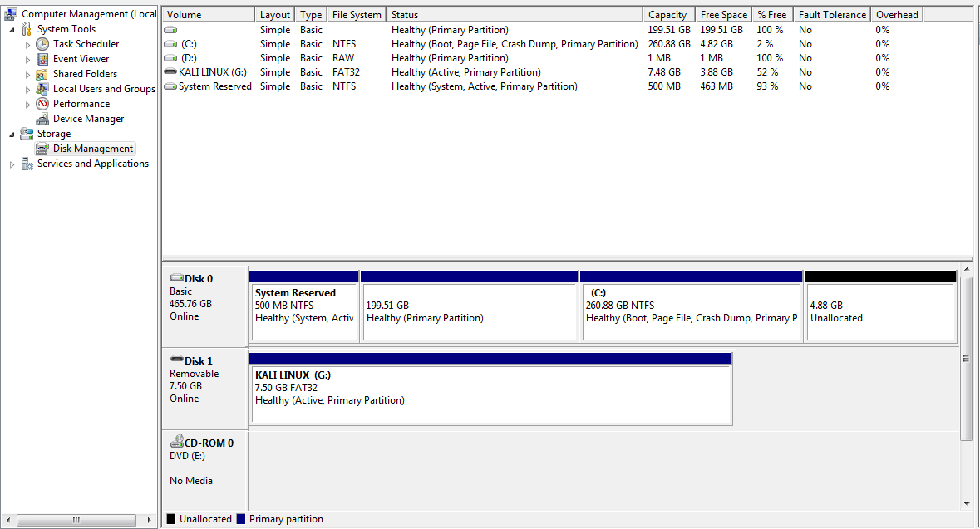
Task: Click the CD-ROM 0 disc icon
Action: (x=177, y=442)
